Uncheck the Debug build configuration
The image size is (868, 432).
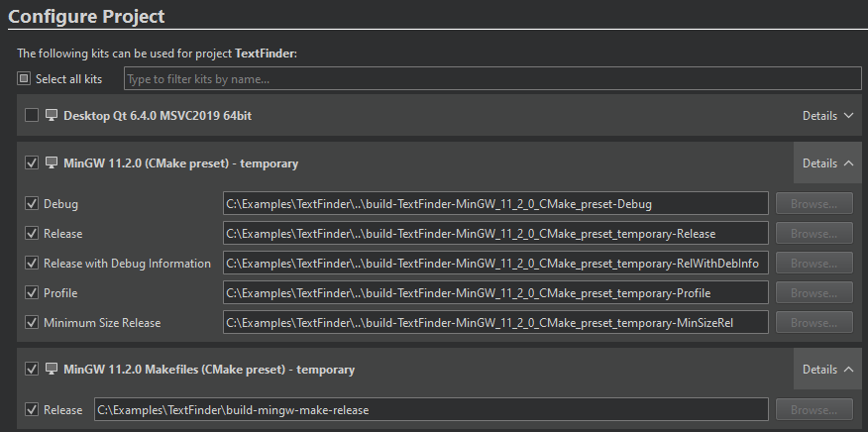[32, 204]
